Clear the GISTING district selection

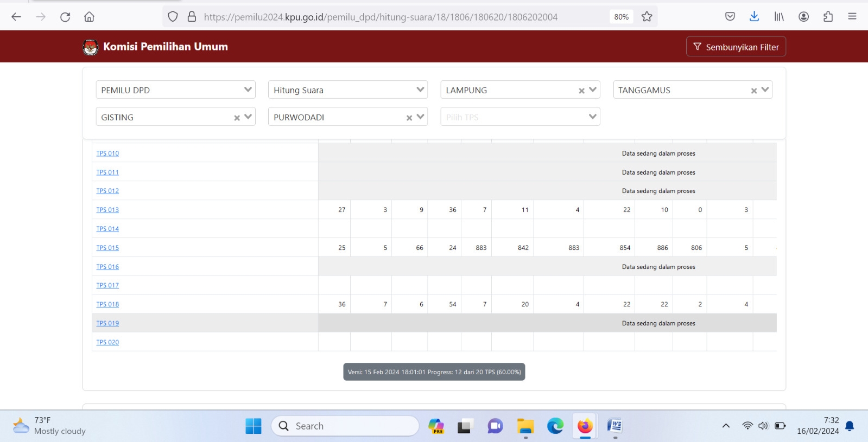click(x=237, y=118)
